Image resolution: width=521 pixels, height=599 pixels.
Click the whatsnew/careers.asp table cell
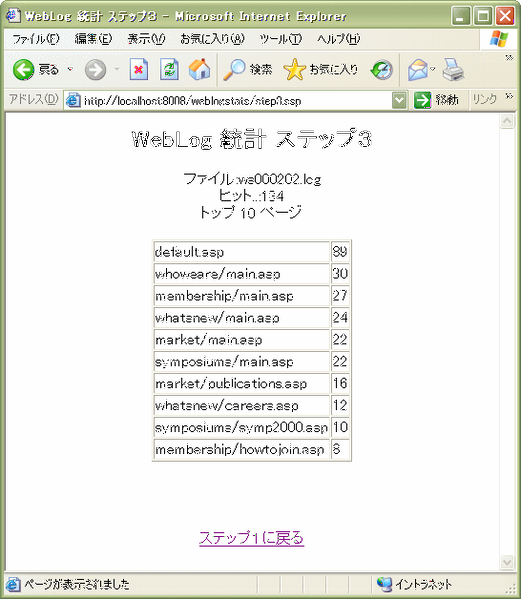[x=241, y=405]
